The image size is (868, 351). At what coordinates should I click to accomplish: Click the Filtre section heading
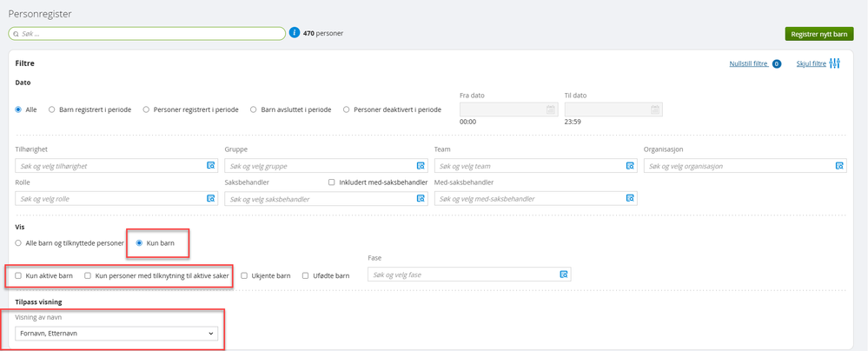[x=25, y=63]
